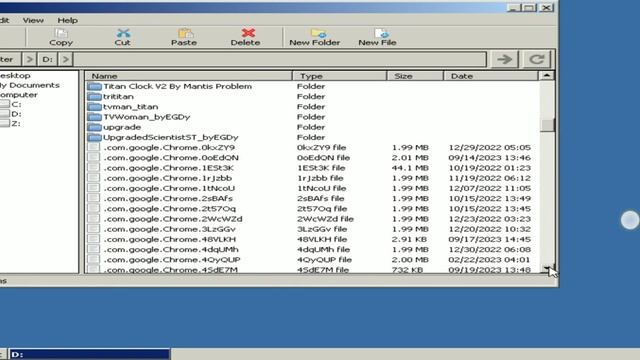
Task: Sort the list by Date column
Action: [x=491, y=76]
